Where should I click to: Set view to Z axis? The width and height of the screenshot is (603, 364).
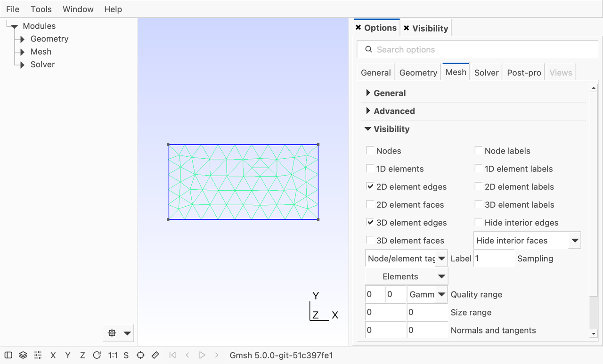[x=82, y=355]
